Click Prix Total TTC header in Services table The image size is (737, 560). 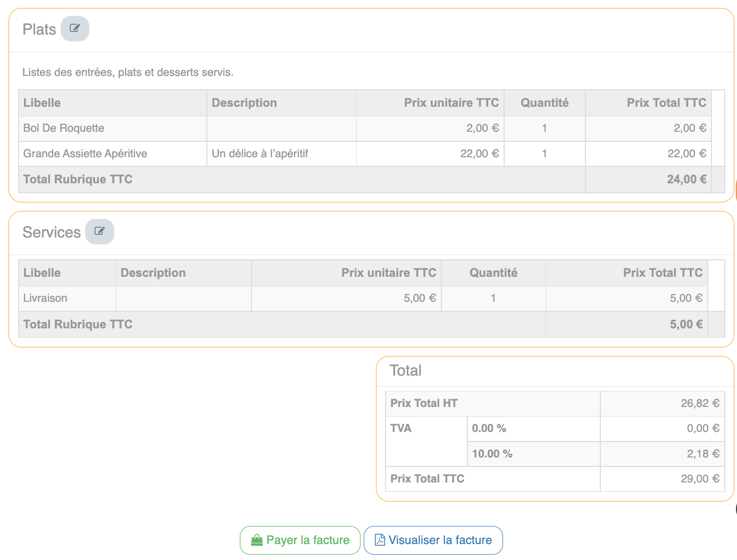pos(663,273)
